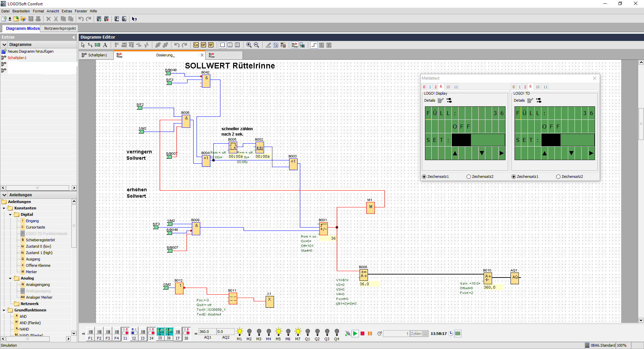Image resolution: width=644 pixels, height=349 pixels.
Task: Click the zoom in magnifier
Action: point(249,45)
